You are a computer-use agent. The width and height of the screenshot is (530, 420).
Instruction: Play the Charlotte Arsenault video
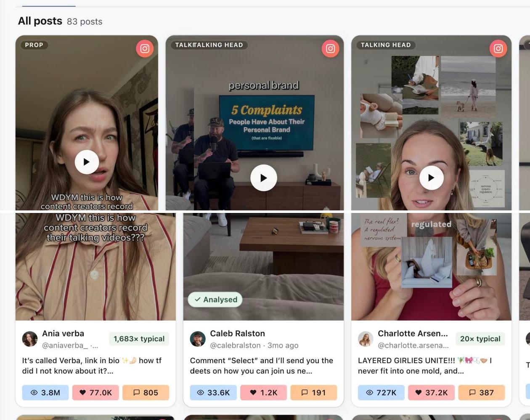(x=432, y=178)
